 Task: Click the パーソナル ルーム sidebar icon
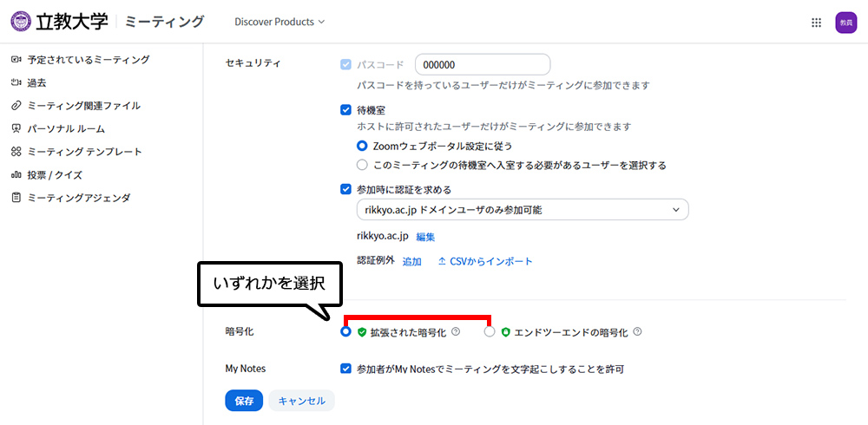click(16, 129)
